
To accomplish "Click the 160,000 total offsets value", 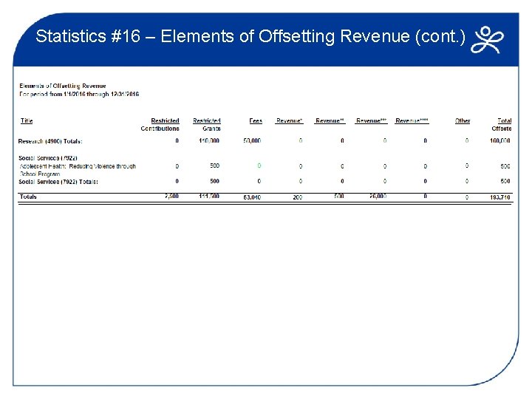I will [x=499, y=140].
